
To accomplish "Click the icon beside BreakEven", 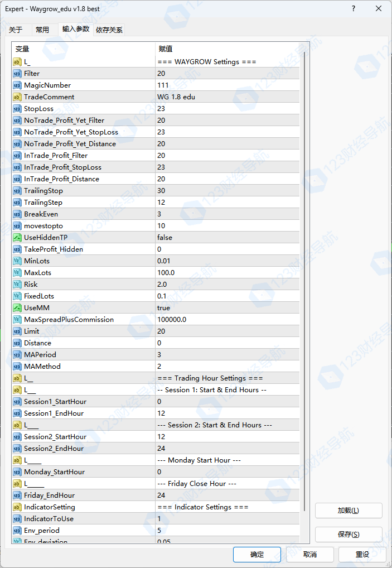I will pyautogui.click(x=17, y=214).
